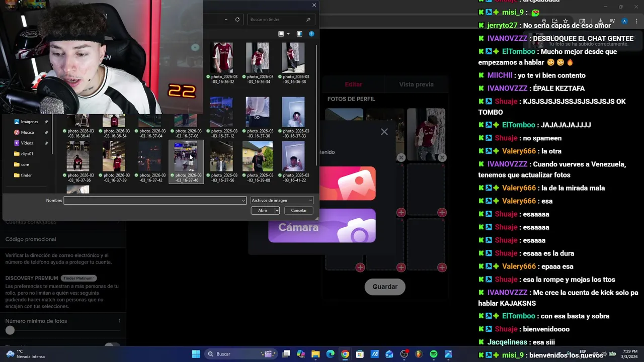Remove the top-row middle profile photo

coord(401,157)
